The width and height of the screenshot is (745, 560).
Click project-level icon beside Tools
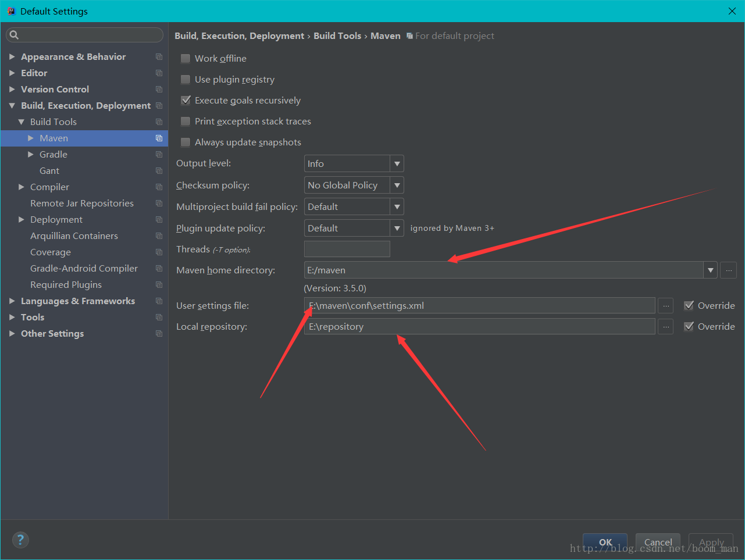pos(159,318)
